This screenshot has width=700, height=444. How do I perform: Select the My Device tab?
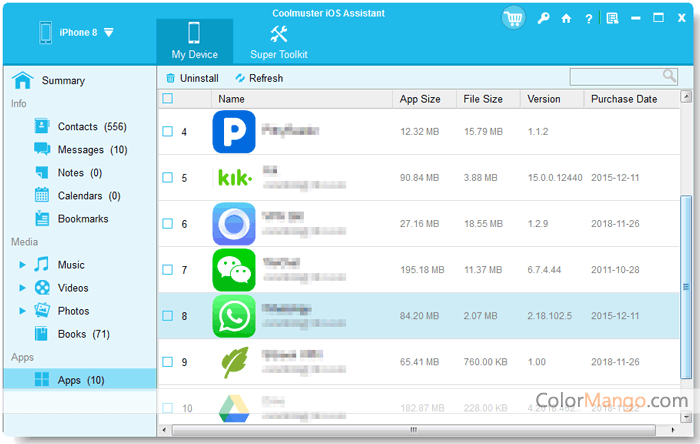pos(194,40)
